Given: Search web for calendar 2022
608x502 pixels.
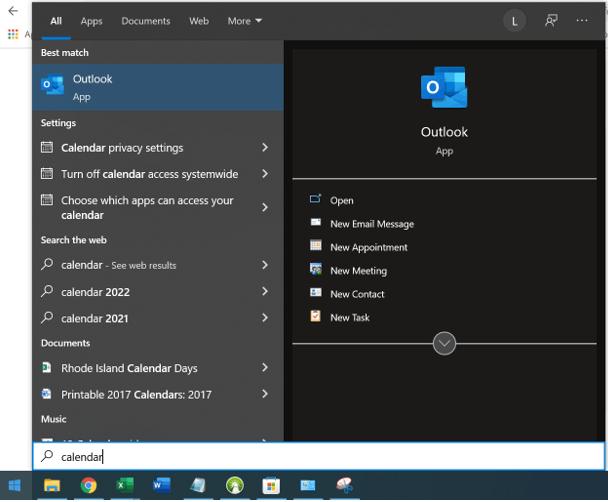Looking at the screenshot, I should (158, 292).
